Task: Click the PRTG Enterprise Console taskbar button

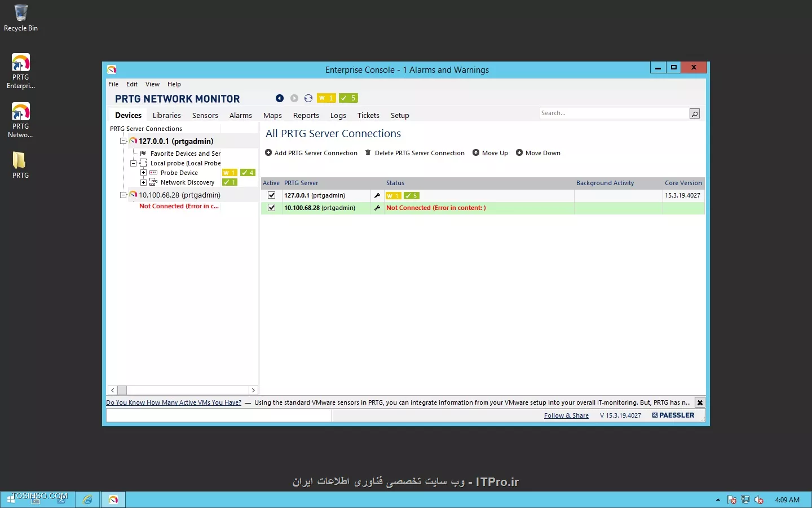Action: (113, 500)
